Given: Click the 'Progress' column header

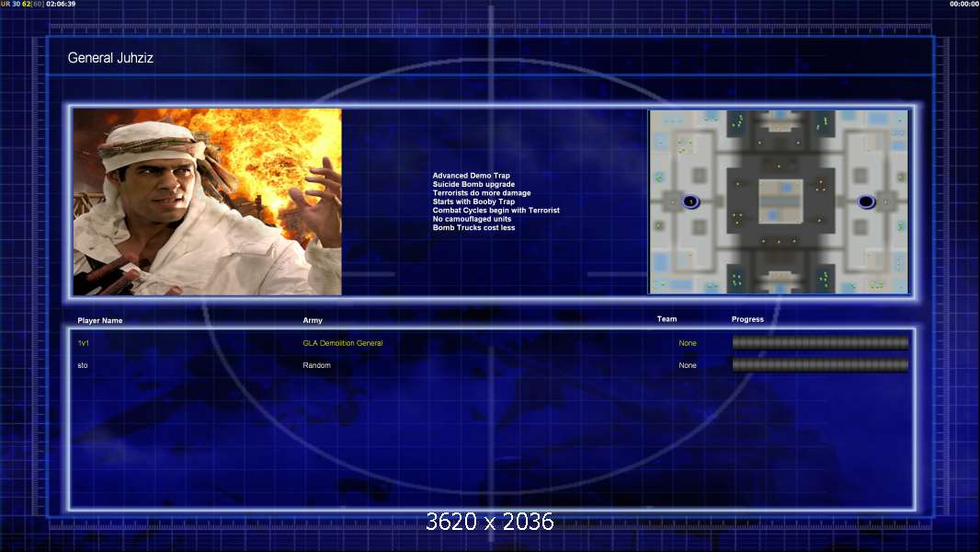Looking at the screenshot, I should click(x=747, y=319).
